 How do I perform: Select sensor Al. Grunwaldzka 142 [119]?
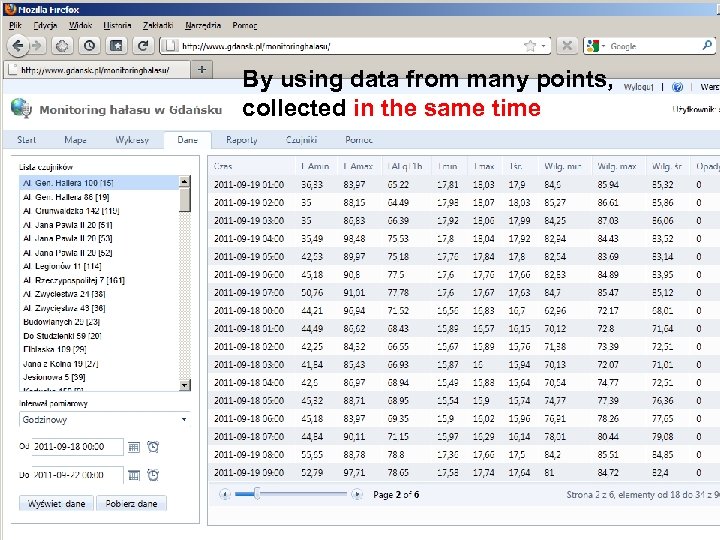tap(99, 211)
